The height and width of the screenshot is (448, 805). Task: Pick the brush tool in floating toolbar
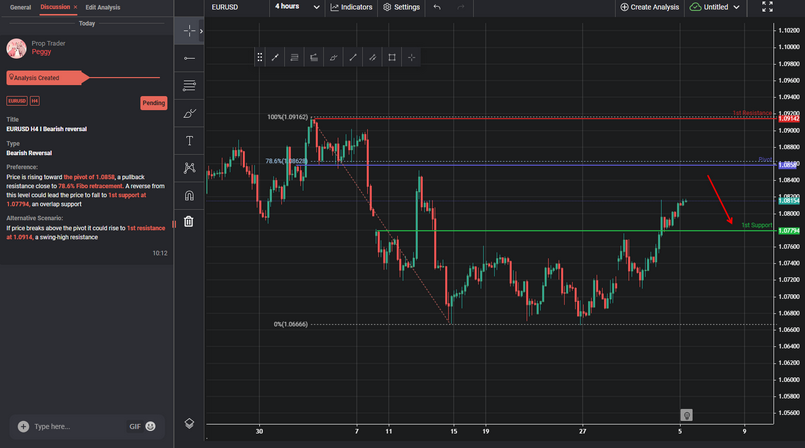[x=333, y=57]
